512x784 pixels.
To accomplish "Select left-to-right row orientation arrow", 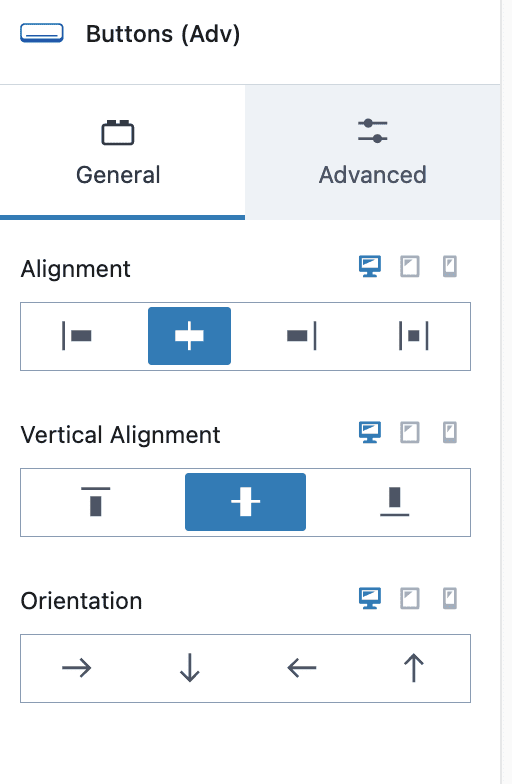I will (76, 668).
